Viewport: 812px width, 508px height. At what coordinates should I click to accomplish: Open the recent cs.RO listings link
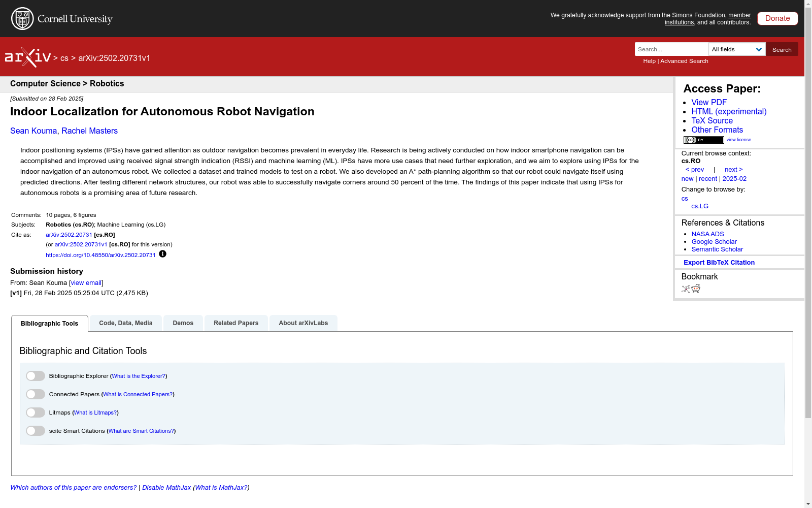point(708,179)
